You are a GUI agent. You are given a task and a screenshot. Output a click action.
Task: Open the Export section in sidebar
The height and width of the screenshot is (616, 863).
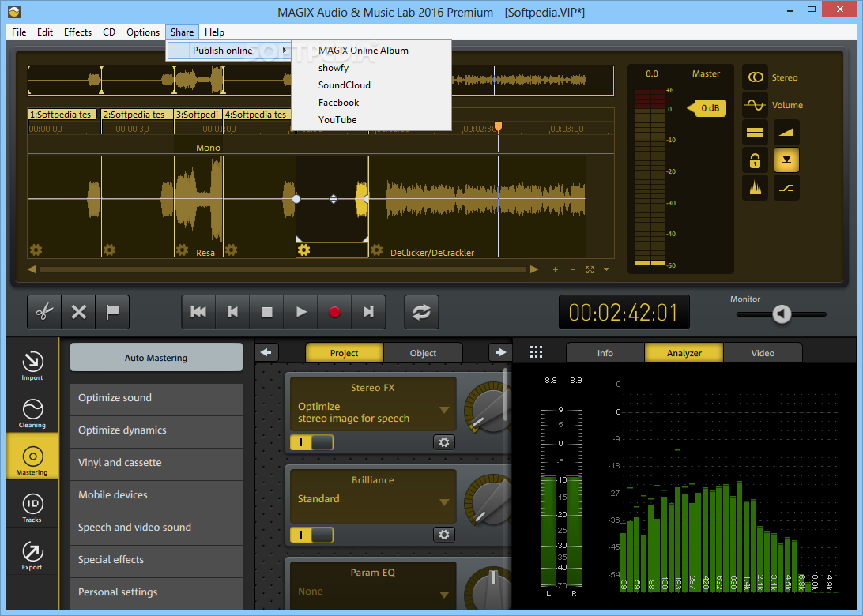coord(32,555)
